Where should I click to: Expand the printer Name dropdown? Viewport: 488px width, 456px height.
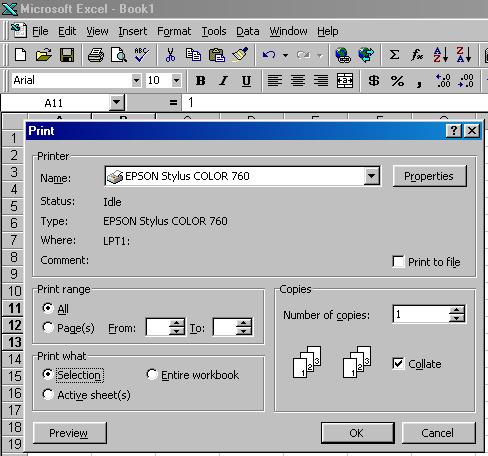[x=372, y=176]
